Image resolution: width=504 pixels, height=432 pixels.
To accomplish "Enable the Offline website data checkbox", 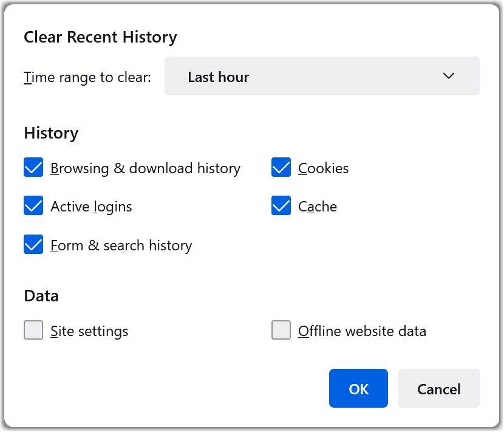I will (x=281, y=330).
